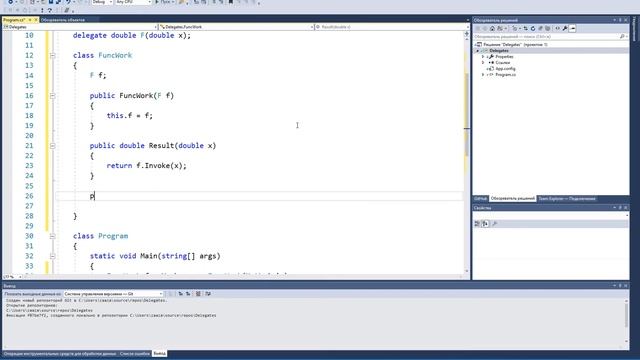Switch to the Вывод output tab
Screen dimensions: 640x360
(159, 353)
